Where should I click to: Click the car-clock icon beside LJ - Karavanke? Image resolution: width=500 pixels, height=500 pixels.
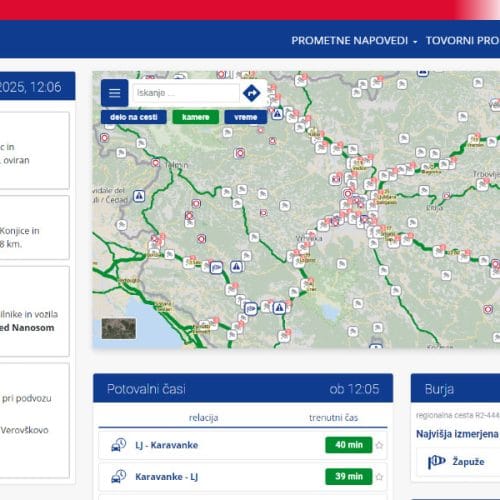pos(118,445)
